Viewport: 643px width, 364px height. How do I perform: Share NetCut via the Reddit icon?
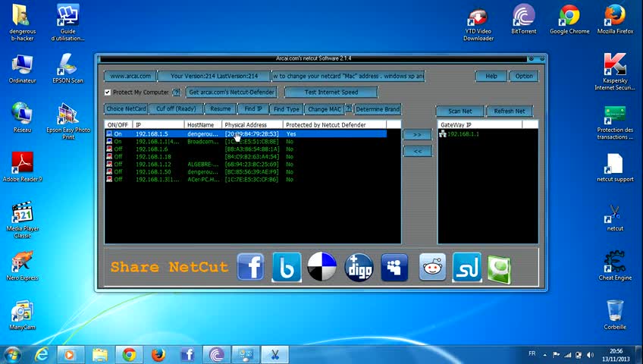coord(432,267)
